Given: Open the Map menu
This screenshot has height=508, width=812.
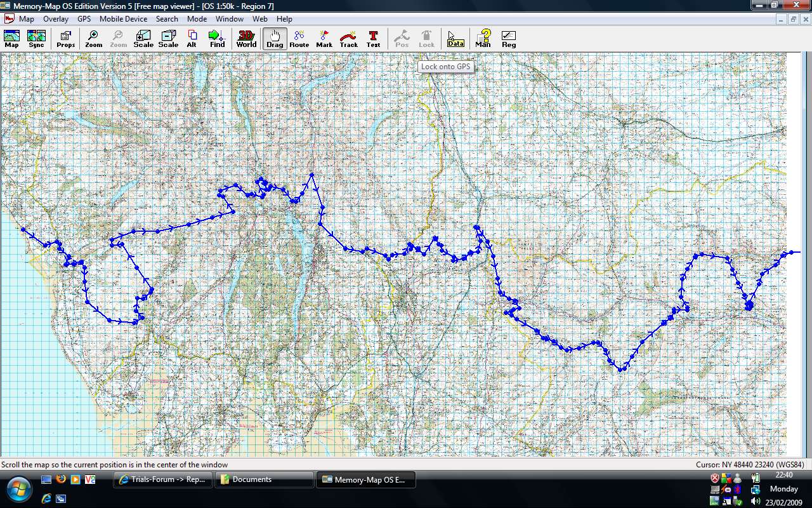Looking at the screenshot, I should point(27,19).
